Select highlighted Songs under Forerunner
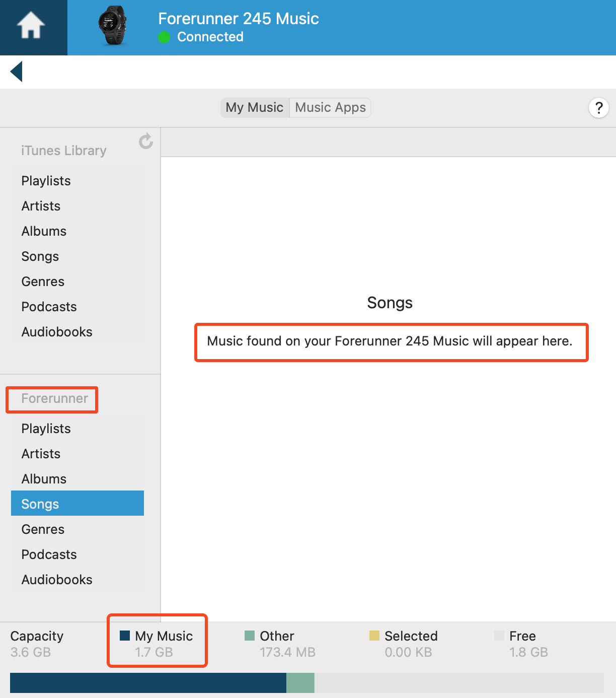 (x=78, y=503)
